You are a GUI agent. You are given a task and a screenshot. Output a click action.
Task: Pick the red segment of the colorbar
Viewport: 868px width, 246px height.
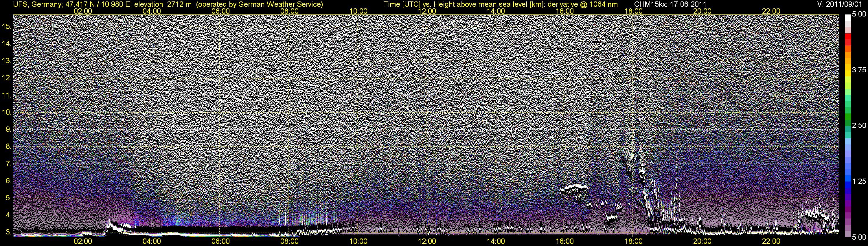(848, 37)
